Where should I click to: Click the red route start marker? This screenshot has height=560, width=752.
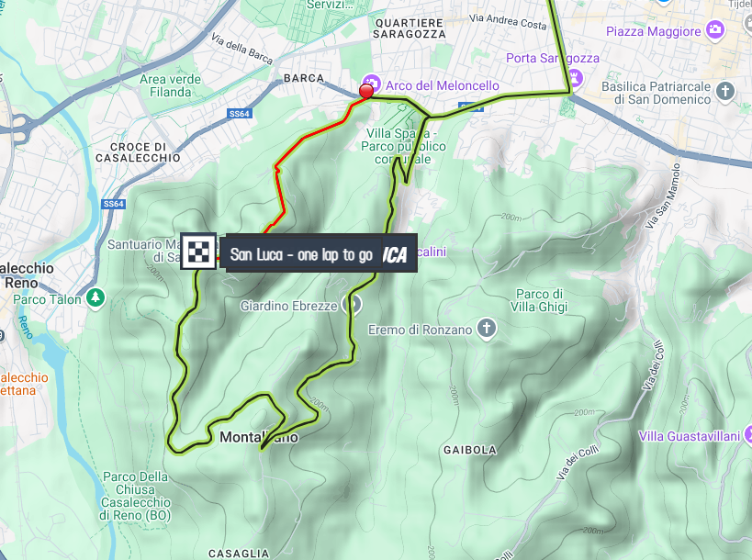tap(366, 91)
